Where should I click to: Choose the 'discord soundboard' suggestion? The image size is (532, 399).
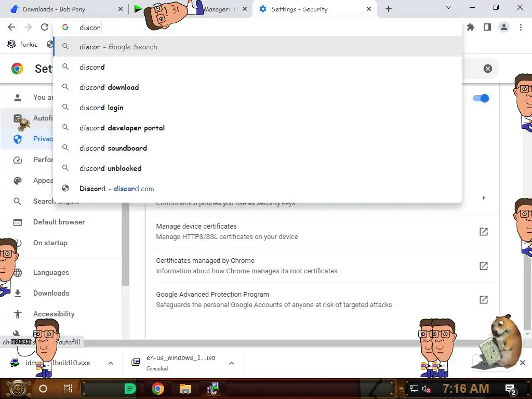(258, 148)
